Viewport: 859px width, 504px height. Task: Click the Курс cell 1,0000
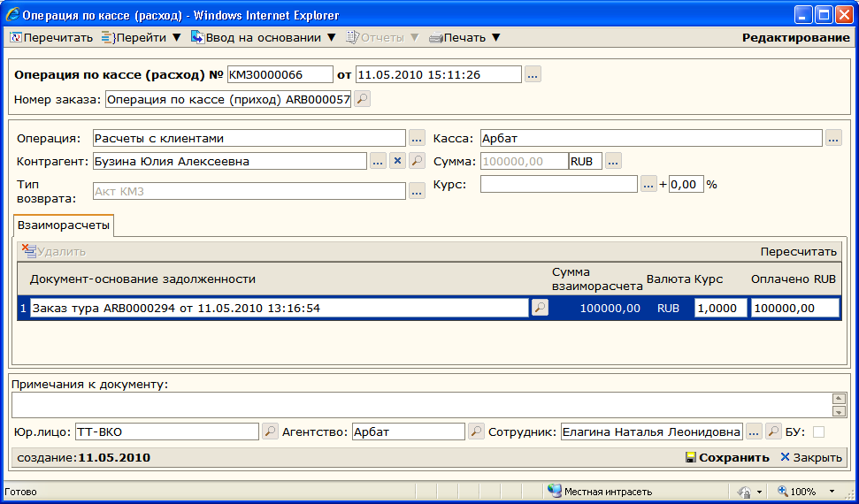click(x=721, y=308)
